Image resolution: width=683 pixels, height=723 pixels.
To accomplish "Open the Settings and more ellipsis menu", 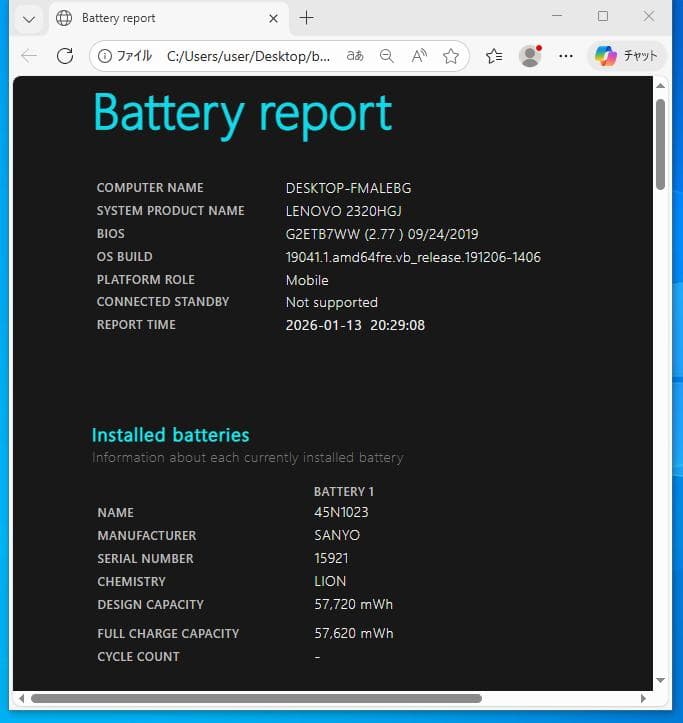I will 566,56.
